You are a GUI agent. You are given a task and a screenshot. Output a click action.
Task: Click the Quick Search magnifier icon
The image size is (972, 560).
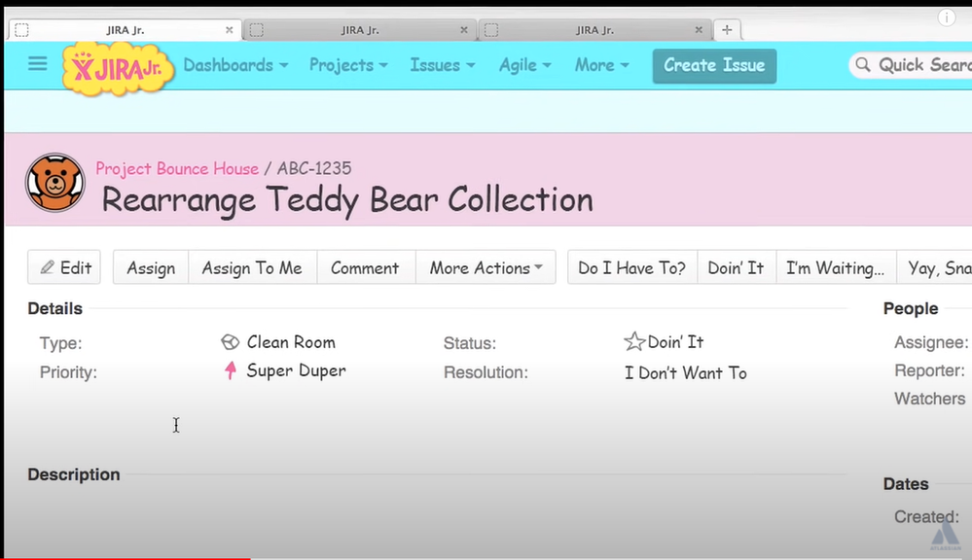[x=862, y=64]
